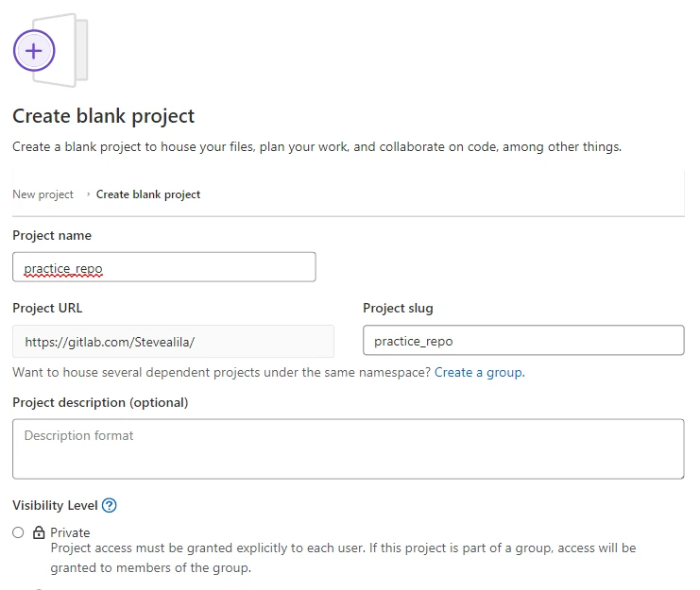Viewport: 700px width, 590px height.
Task: Focus the Project name input field
Action: pyautogui.click(x=163, y=267)
